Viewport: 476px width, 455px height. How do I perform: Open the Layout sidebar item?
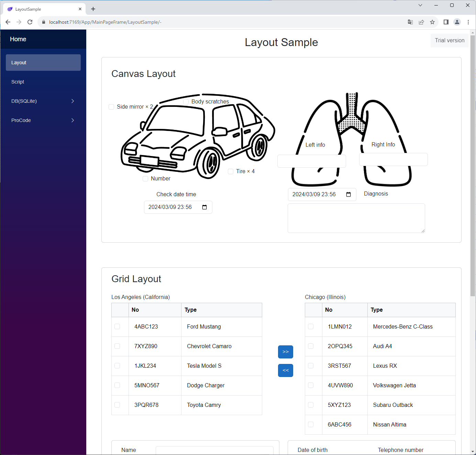[43, 63]
